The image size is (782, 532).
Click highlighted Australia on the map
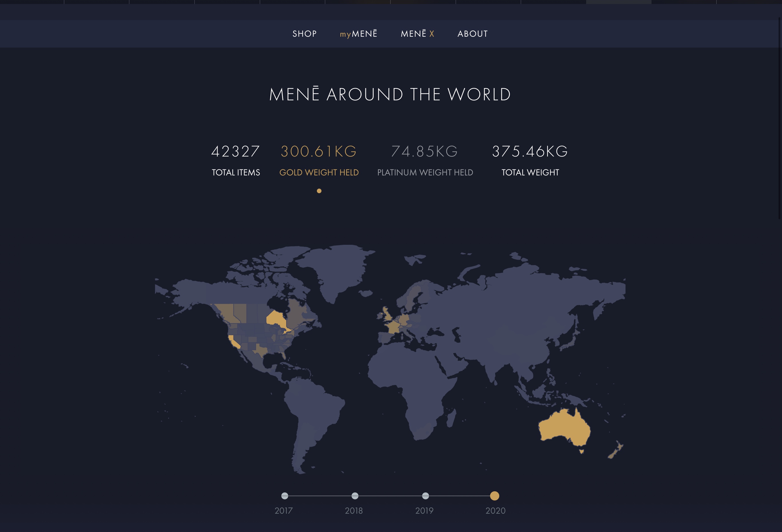(x=563, y=427)
